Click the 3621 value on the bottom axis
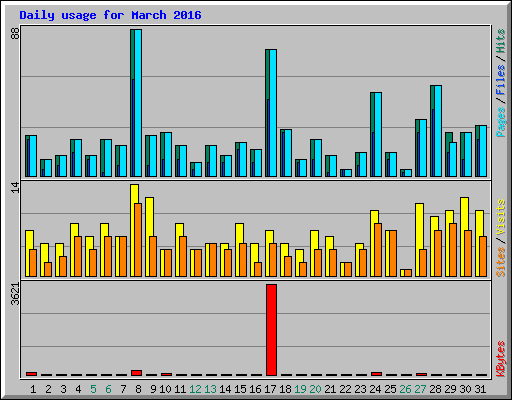Screen dimensions: 512x400 pyautogui.click(x=15, y=294)
